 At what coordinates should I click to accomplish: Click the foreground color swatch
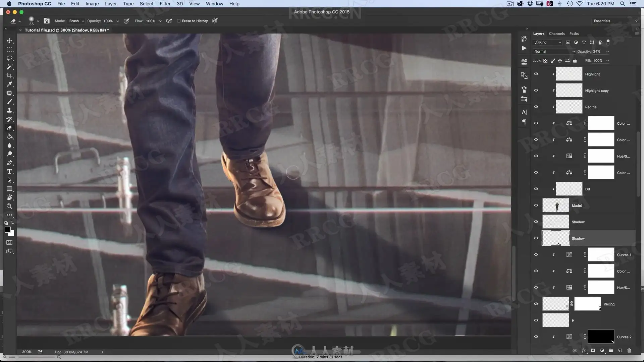coord(7,230)
